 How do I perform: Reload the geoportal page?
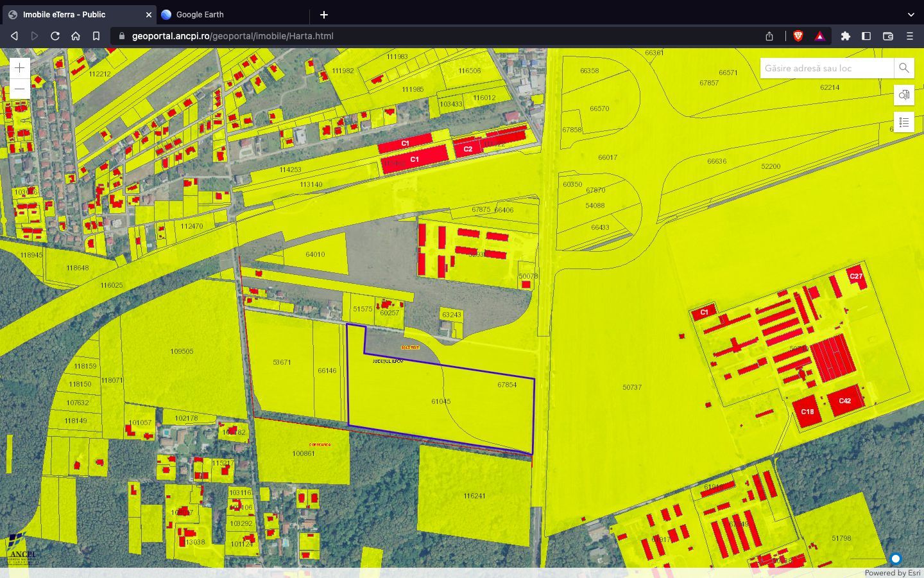[55, 36]
